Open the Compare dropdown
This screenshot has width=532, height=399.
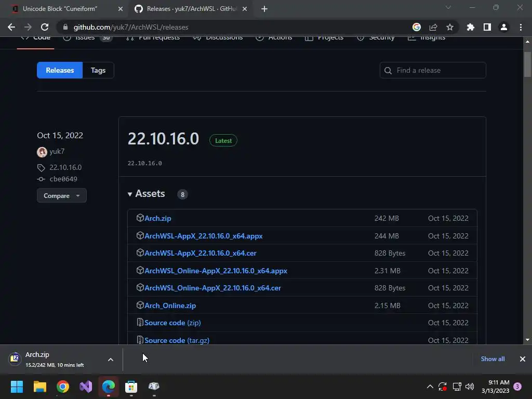[61, 195]
